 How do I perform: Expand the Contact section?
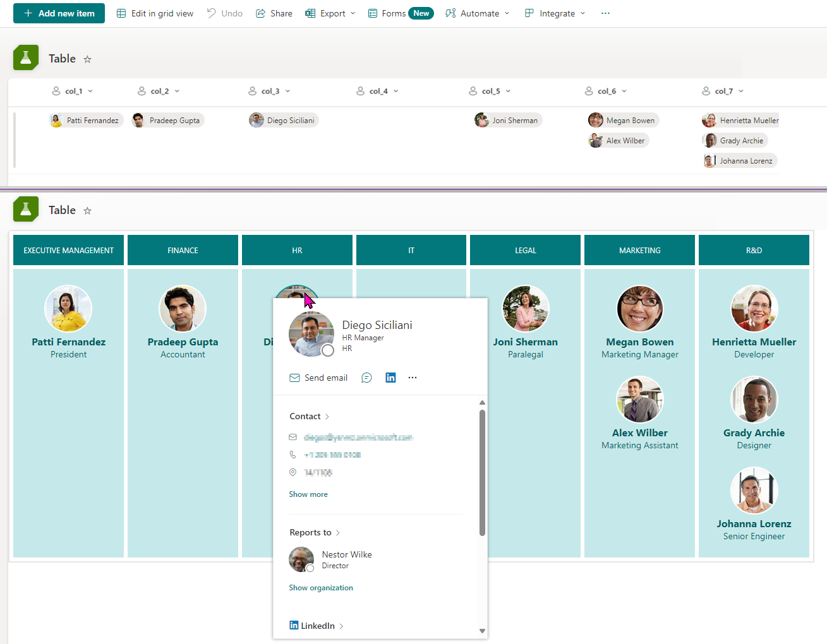310,416
